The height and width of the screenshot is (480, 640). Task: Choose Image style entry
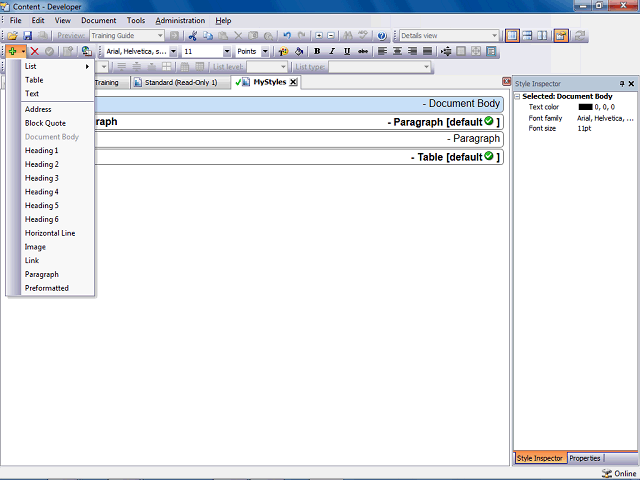click(x=58, y=247)
